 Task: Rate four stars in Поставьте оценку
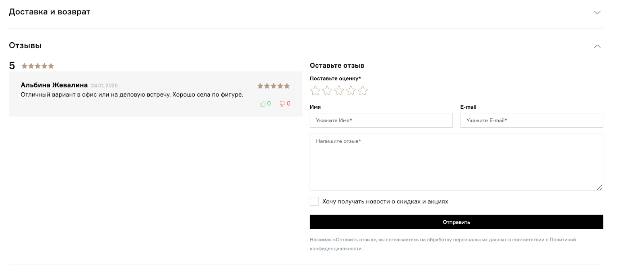(x=351, y=91)
